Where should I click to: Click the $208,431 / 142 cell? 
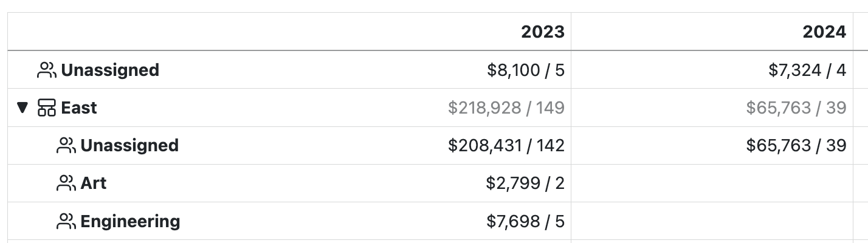click(506, 146)
